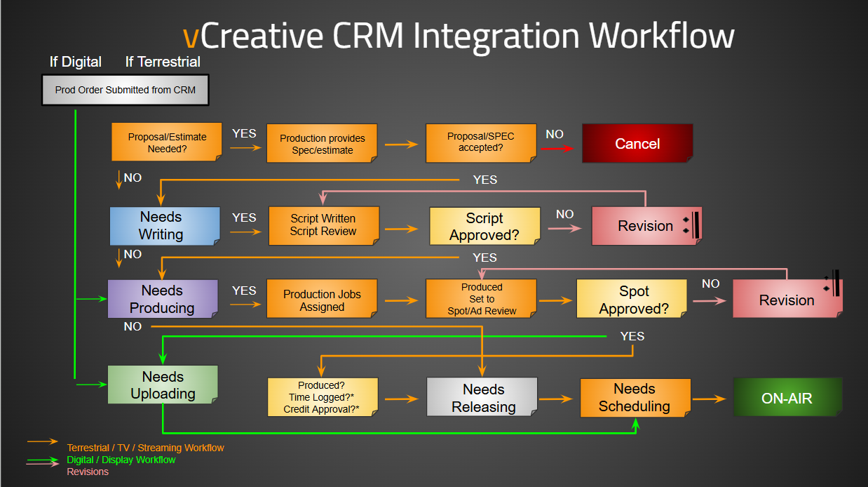The height and width of the screenshot is (487, 868).
Task: Click the vCreative CRM Integration Workflow title
Action: (x=459, y=35)
